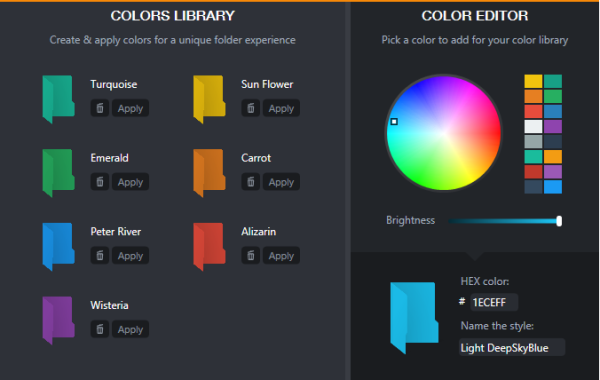
Task: Click the COLOR EDITOR heading
Action: click(x=475, y=16)
